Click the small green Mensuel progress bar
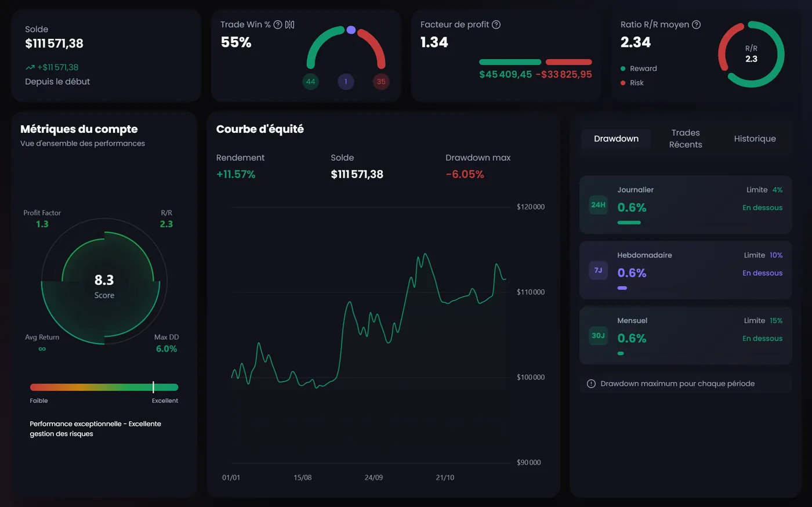The height and width of the screenshot is (507, 812). tap(621, 353)
